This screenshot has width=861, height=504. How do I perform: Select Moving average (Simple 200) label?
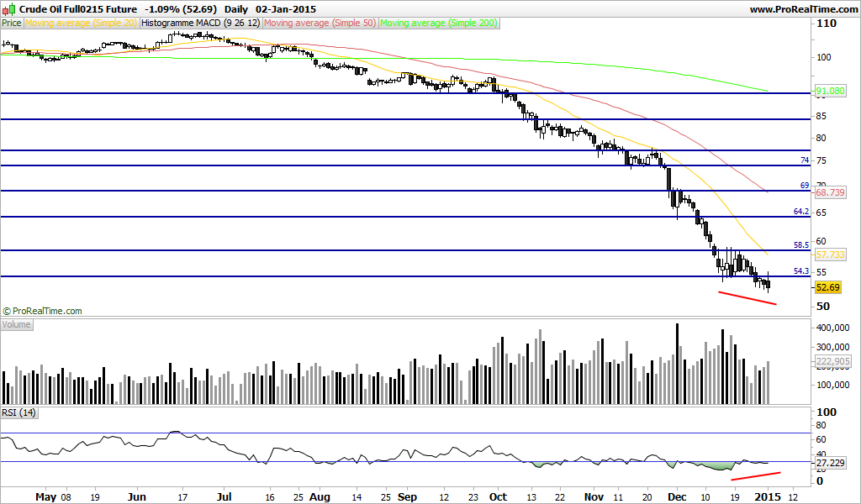click(x=439, y=23)
